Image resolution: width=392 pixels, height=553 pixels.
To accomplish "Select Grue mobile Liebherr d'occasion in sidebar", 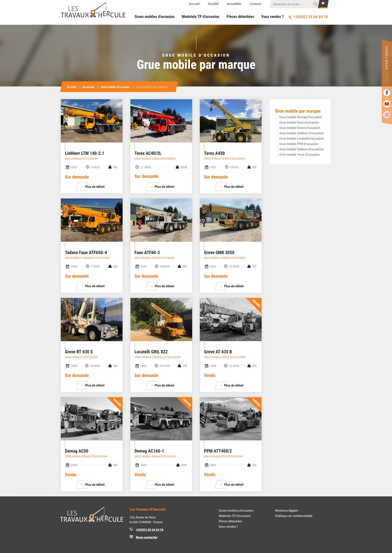I will [301, 133].
